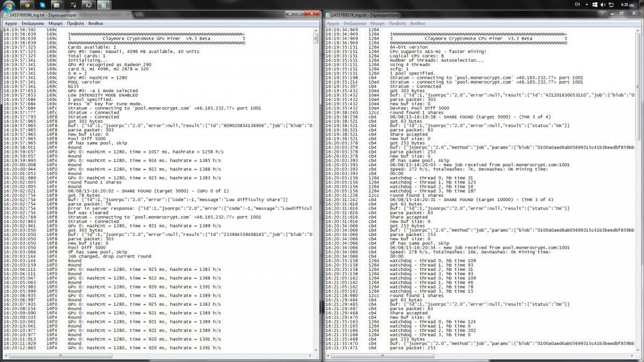
Task: Click the EN language indicator
Action: pos(577,4)
